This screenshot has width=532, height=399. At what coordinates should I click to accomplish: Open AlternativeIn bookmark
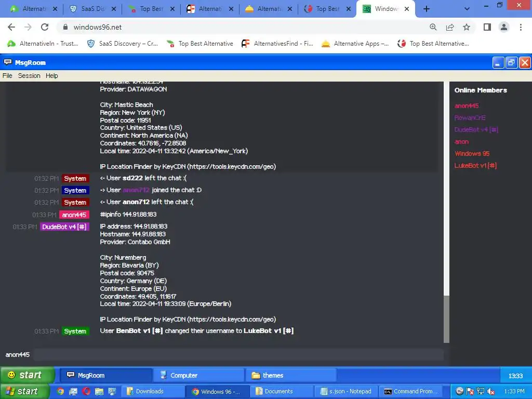(43, 44)
